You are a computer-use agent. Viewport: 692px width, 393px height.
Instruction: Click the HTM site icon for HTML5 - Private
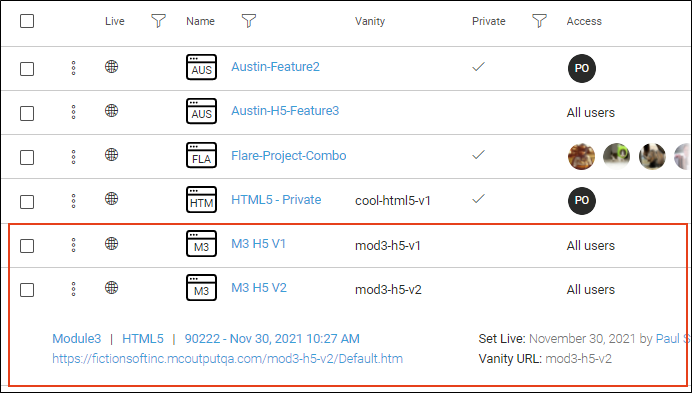[x=201, y=200]
